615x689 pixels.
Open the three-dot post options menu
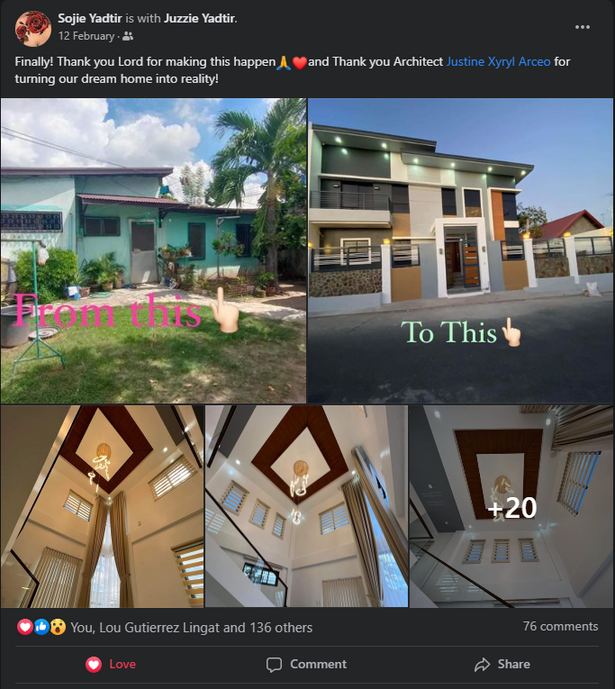click(582, 27)
